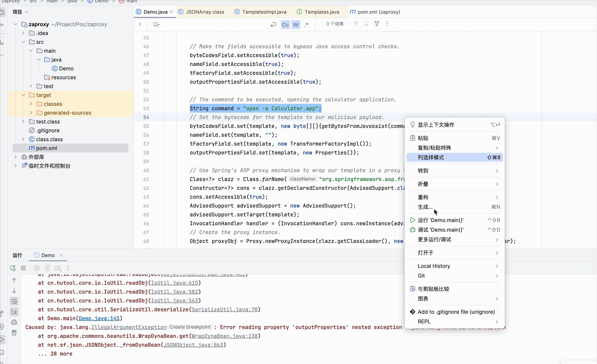Click the soft-wrap icon in console gutter
This screenshot has height=364, width=597.
[x=14, y=301]
